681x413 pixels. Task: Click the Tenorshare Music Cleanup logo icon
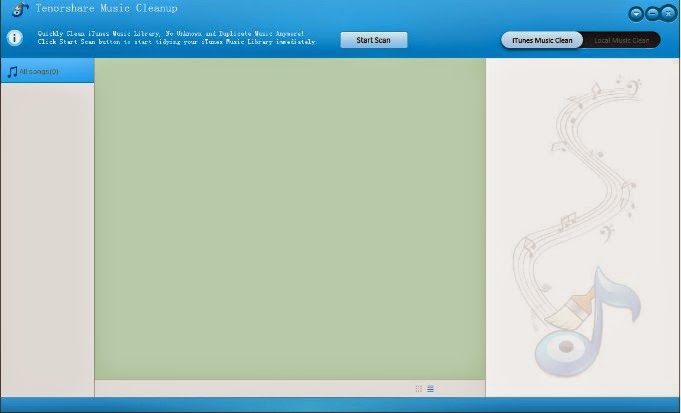pyautogui.click(x=20, y=10)
